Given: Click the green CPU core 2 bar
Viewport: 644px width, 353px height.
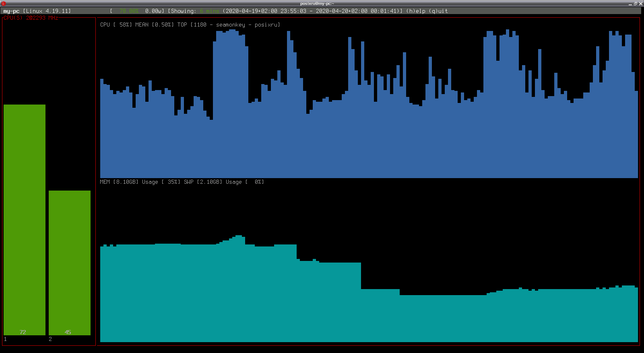Looking at the screenshot, I should pos(70,263).
